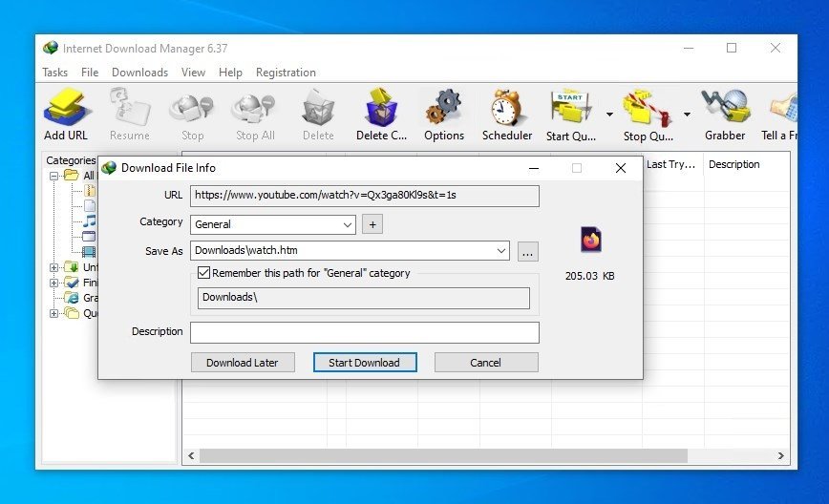829x504 pixels.
Task: Open the Category dropdown showing General
Action: click(273, 224)
